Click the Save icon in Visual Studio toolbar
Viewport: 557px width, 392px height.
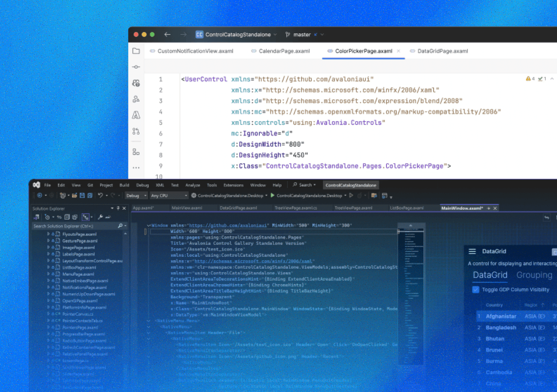pyautogui.click(x=82, y=196)
